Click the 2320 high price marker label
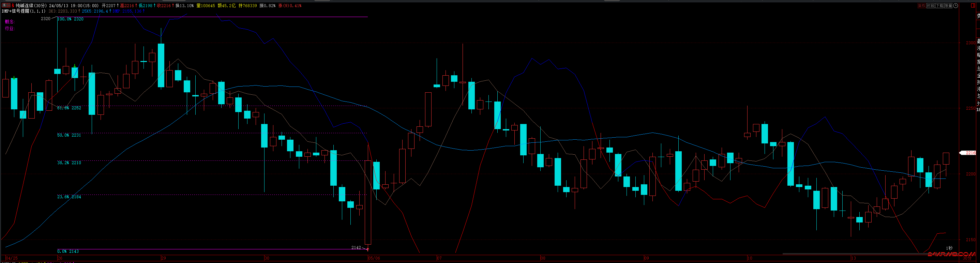The image size is (980, 263). pos(46,19)
